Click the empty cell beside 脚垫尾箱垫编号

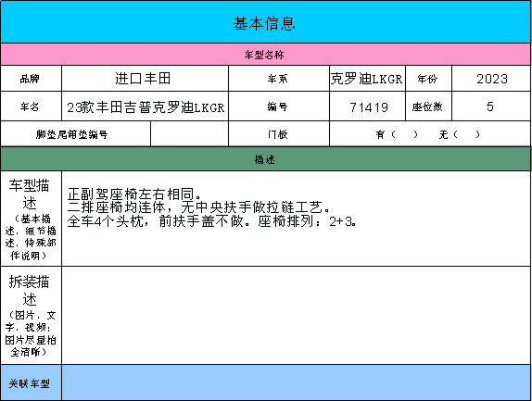[x=189, y=134]
